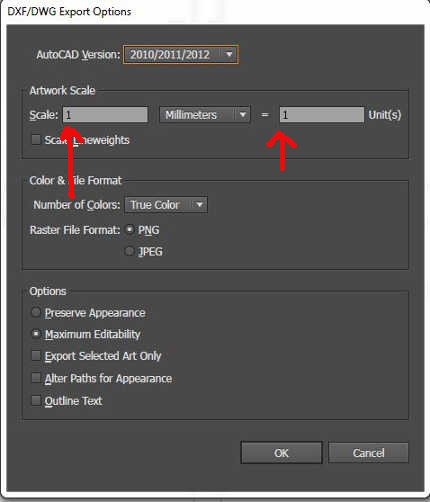Enable the Outline Text checkbox
The image size is (430, 502).
tap(36, 400)
